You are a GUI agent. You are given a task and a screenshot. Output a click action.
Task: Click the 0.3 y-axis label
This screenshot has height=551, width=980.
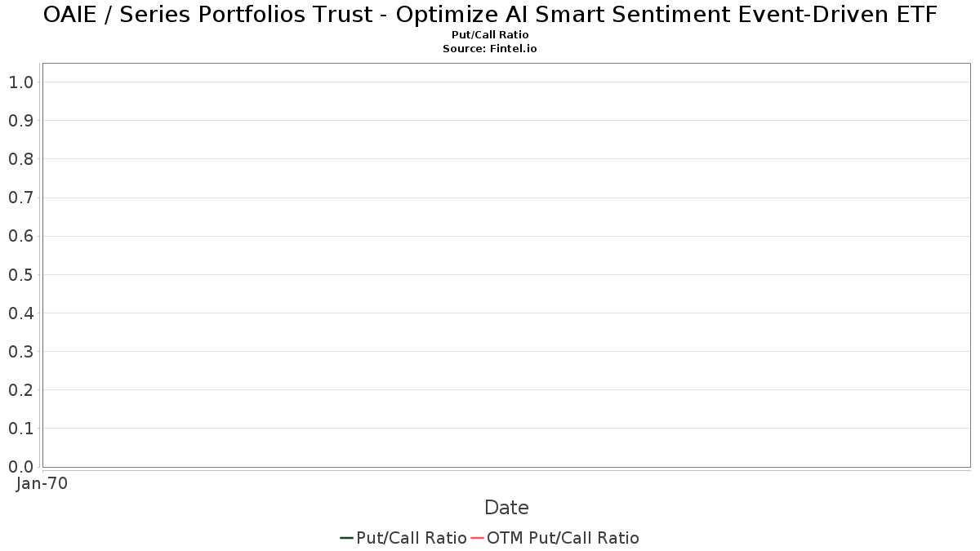[20, 352]
